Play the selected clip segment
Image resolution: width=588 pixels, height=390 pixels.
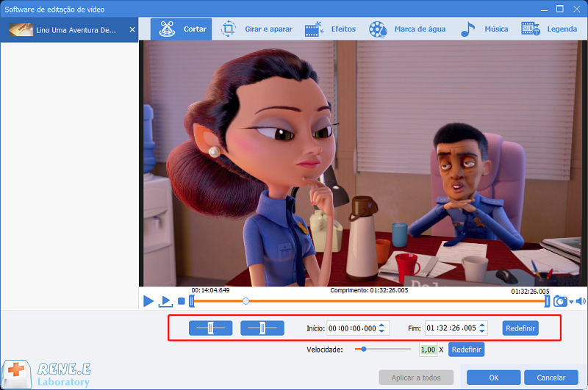click(x=165, y=301)
